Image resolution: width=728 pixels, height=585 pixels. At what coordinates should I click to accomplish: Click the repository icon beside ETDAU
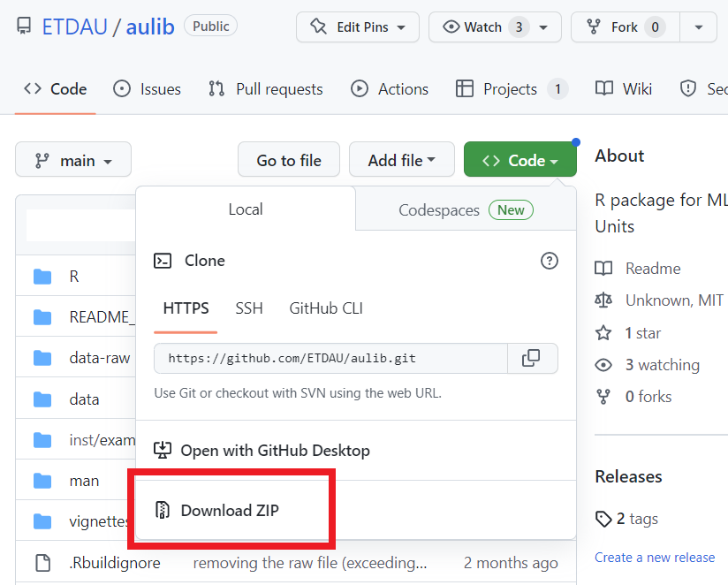pyautogui.click(x=24, y=26)
